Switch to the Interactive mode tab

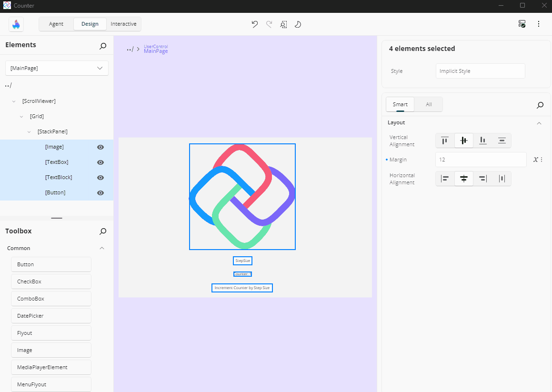123,24
